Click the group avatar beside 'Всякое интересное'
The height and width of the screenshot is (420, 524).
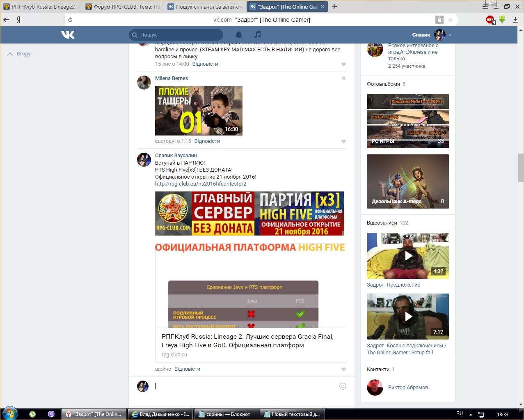click(375, 49)
